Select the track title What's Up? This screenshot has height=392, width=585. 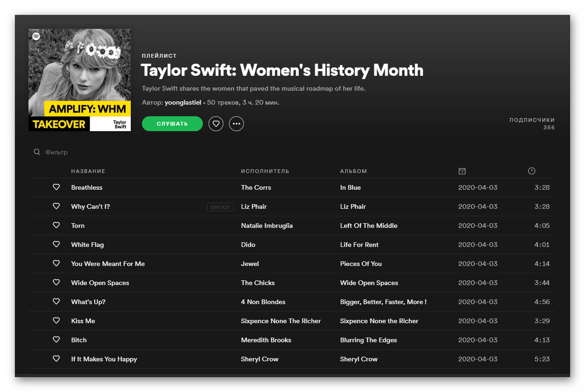pyautogui.click(x=88, y=302)
